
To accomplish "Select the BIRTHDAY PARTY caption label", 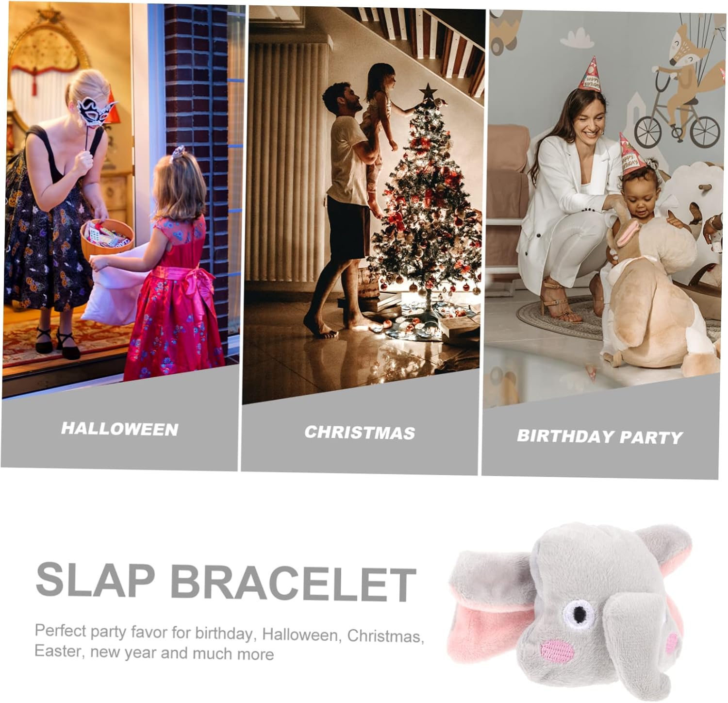I will (600, 436).
